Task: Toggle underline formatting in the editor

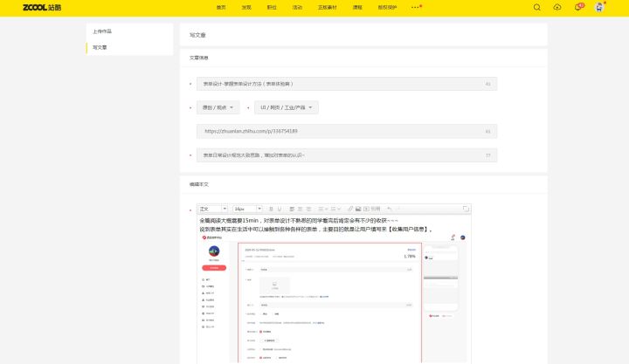Action: (x=280, y=209)
